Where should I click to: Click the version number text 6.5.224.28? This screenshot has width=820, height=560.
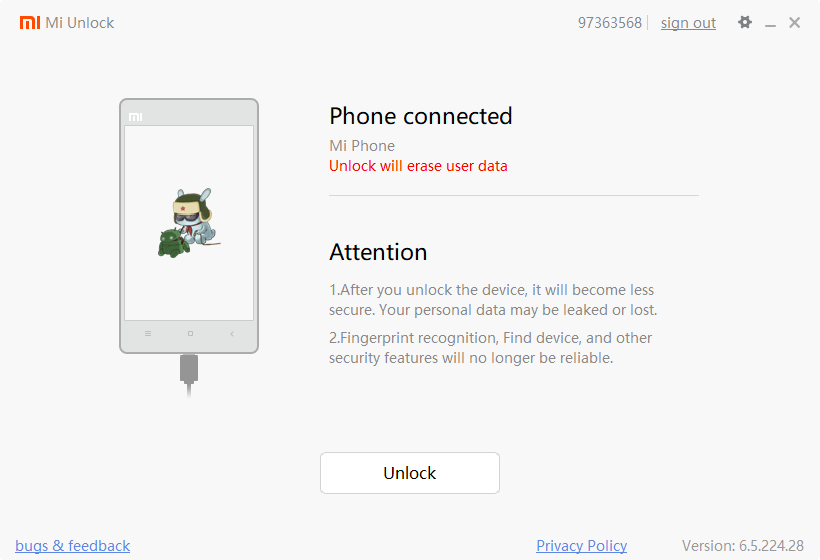pos(771,545)
